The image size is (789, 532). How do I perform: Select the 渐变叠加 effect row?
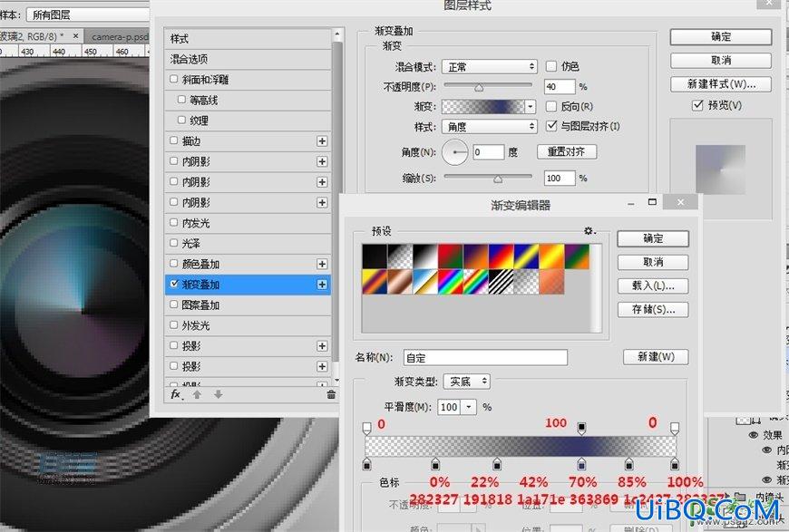click(x=248, y=285)
